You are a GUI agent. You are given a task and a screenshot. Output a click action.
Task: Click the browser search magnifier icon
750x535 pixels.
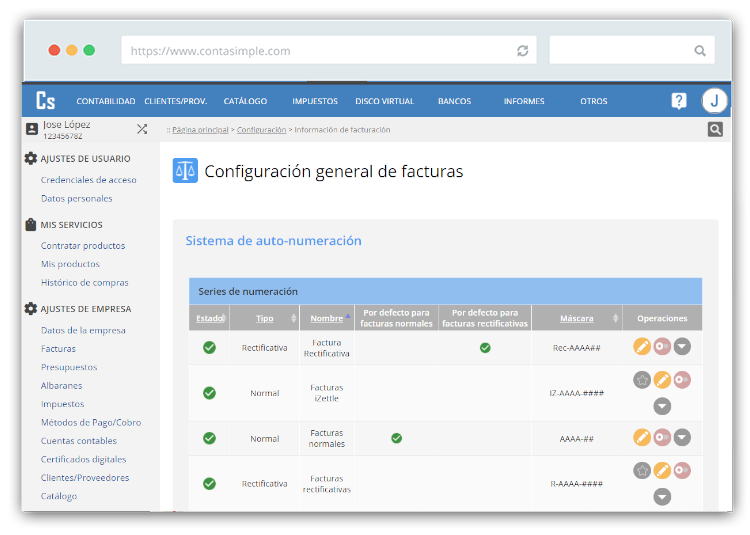coord(700,51)
